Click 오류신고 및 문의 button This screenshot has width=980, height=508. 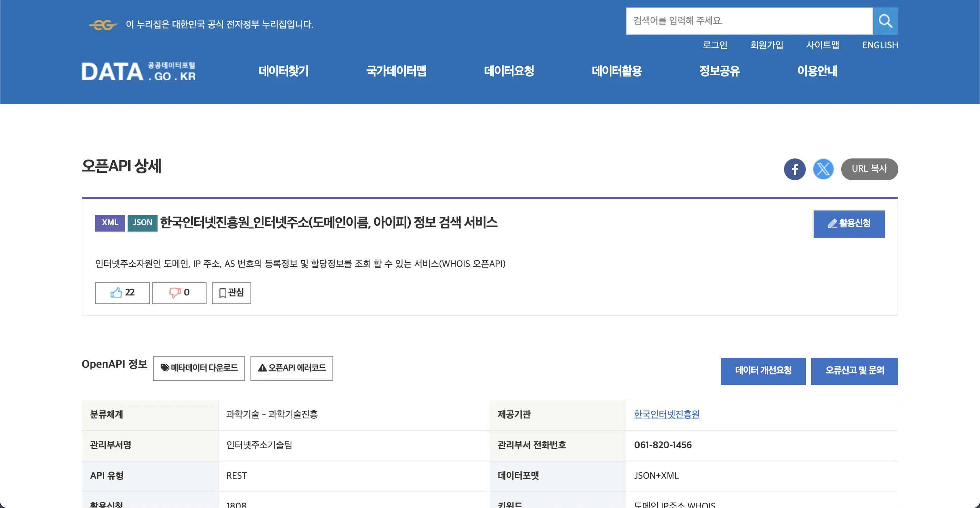[854, 371]
